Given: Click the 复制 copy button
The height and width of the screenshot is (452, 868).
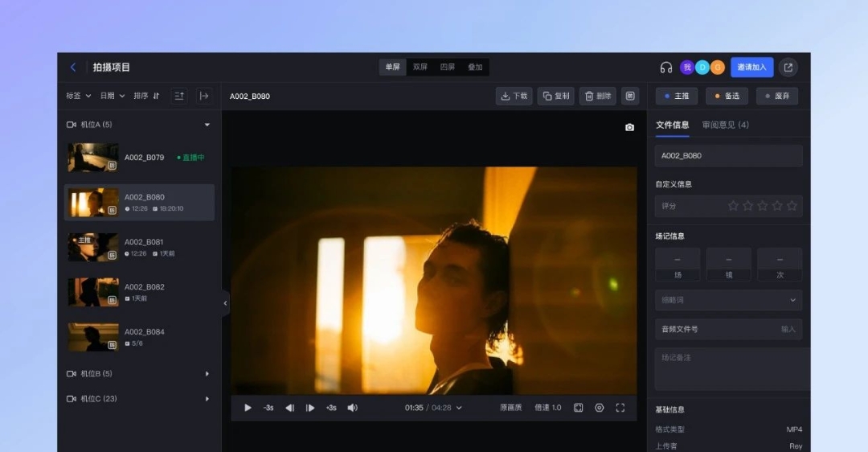Looking at the screenshot, I should point(556,96).
